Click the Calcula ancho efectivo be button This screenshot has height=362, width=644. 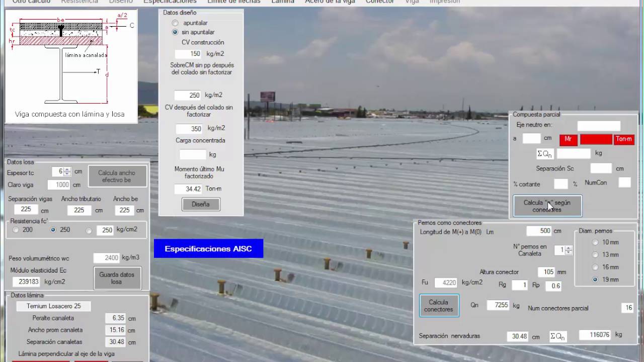point(117,176)
